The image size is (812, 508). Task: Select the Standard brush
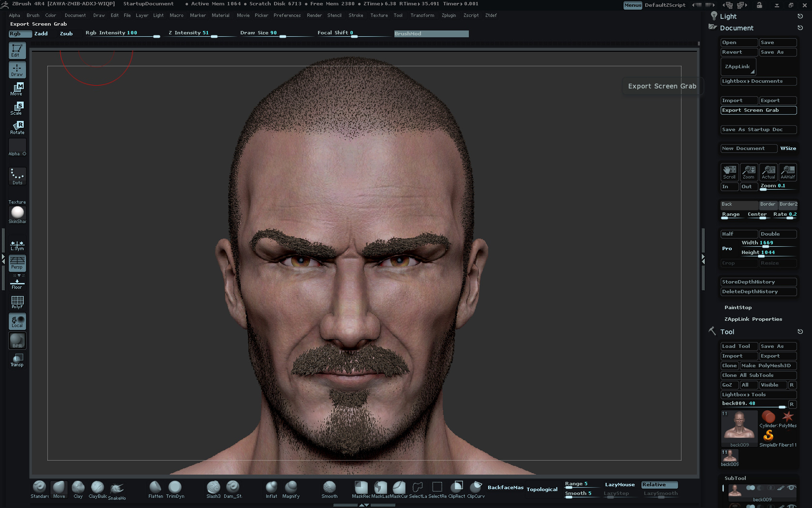(x=39, y=489)
